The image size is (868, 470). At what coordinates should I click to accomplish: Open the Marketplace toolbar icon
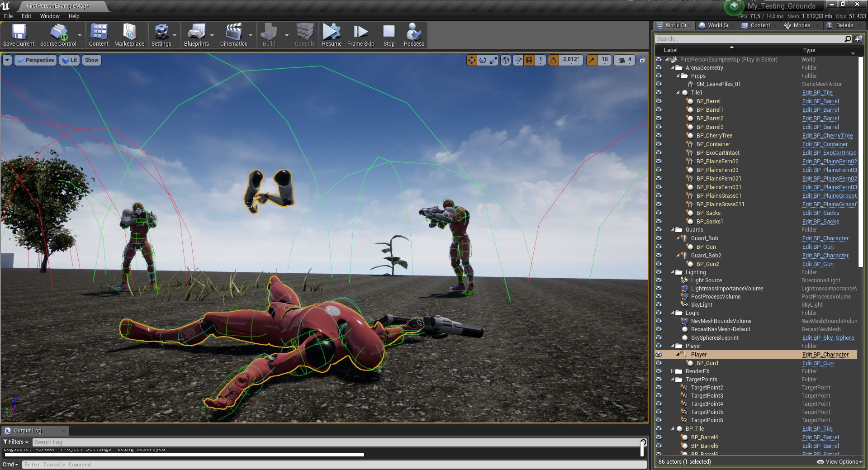coord(129,35)
